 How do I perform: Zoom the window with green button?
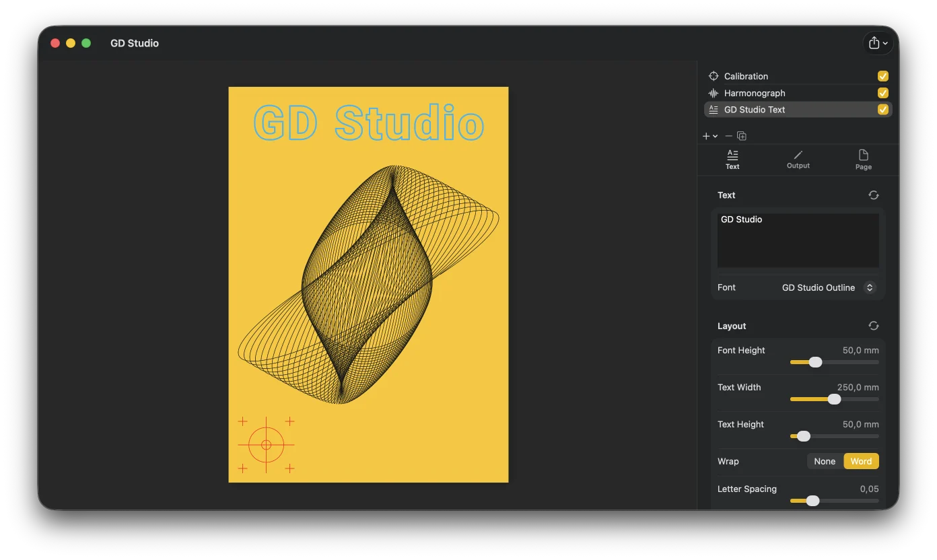[86, 43]
